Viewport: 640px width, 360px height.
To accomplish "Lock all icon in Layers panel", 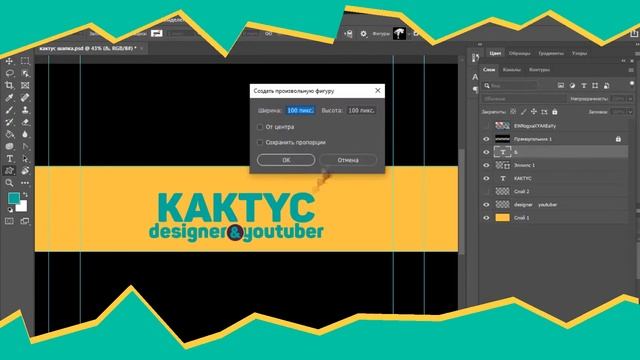I will [x=555, y=111].
